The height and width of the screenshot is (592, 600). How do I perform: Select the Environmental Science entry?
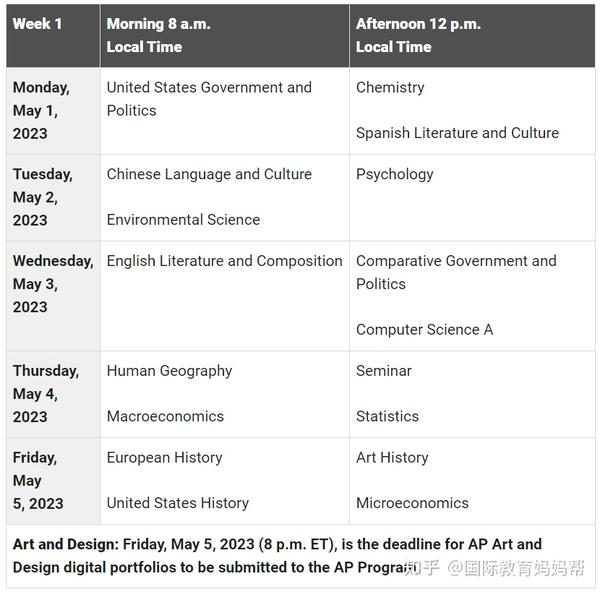183,220
